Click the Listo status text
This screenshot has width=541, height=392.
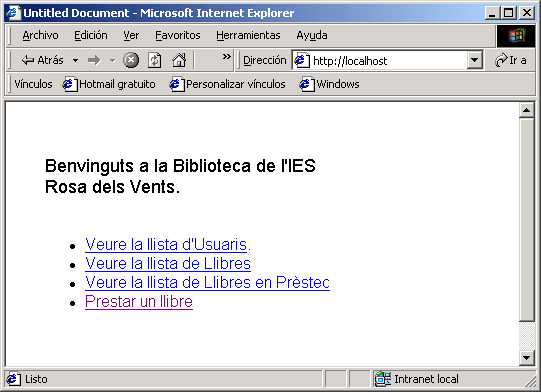36,379
